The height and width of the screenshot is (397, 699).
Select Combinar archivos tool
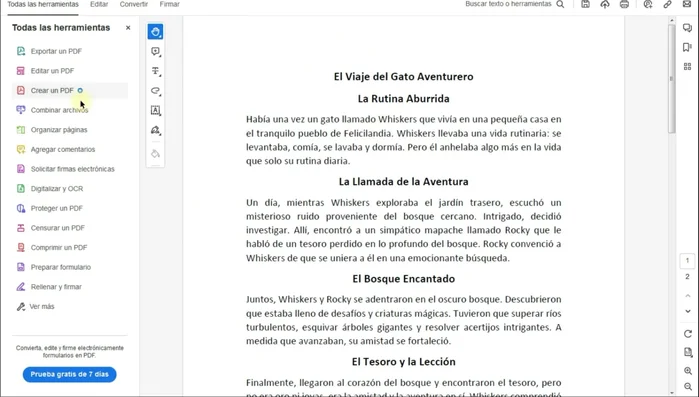[70, 110]
